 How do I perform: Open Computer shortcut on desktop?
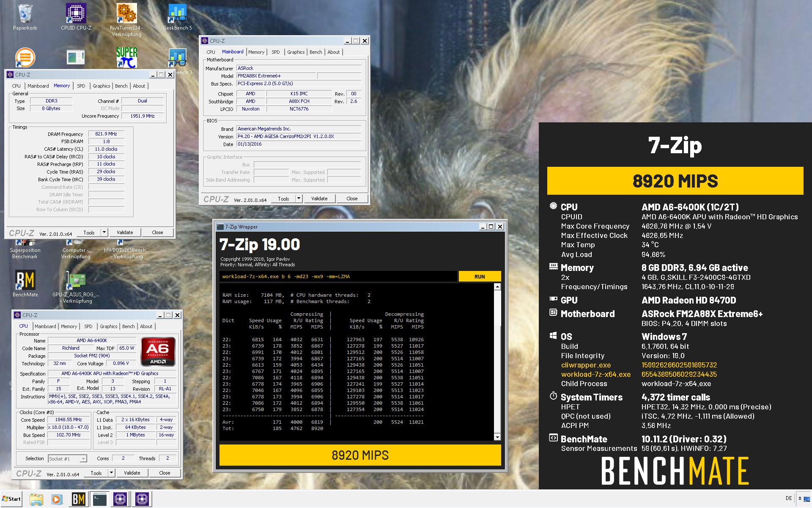click(76, 250)
